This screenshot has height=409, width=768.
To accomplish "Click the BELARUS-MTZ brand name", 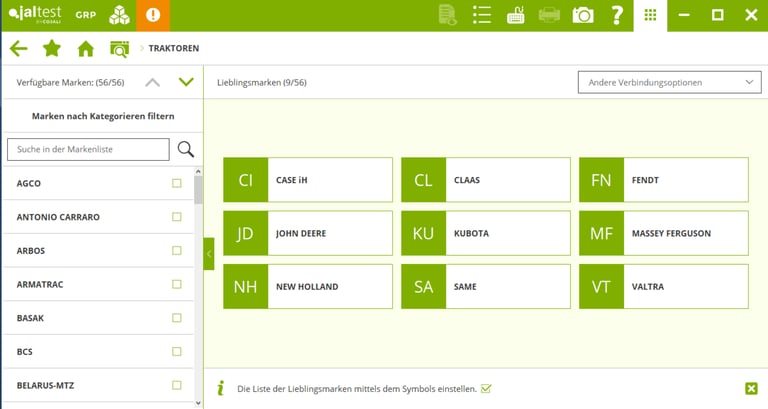I will coord(45,385).
